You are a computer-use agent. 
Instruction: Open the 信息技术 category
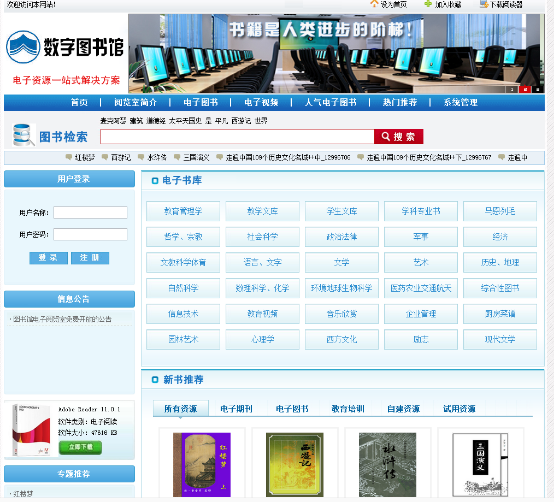point(183,314)
